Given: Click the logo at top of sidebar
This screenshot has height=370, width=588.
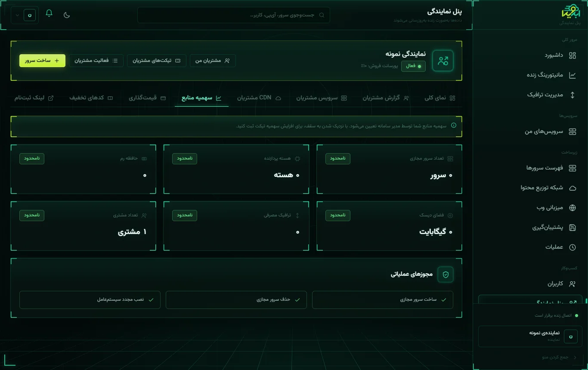Looking at the screenshot, I should point(571,12).
